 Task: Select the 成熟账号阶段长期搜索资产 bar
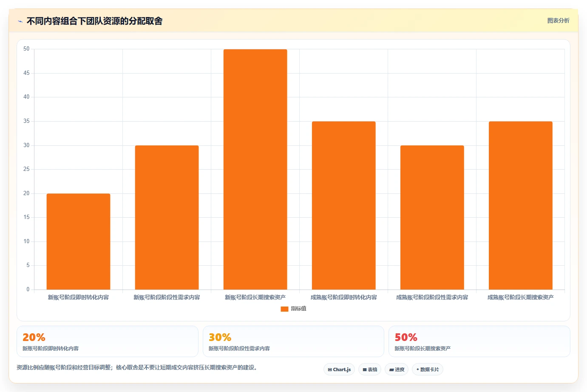pos(520,205)
